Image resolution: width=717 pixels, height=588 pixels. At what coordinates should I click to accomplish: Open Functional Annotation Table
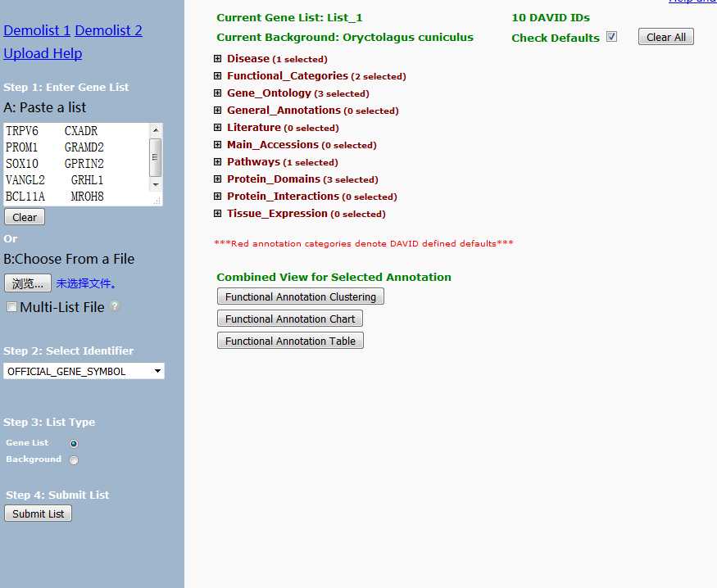coord(290,341)
